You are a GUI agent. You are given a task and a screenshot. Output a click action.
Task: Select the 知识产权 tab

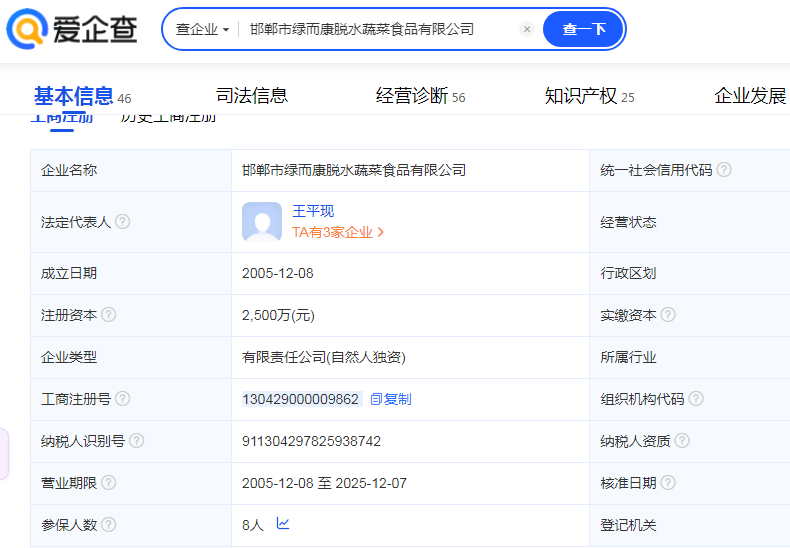(x=581, y=96)
